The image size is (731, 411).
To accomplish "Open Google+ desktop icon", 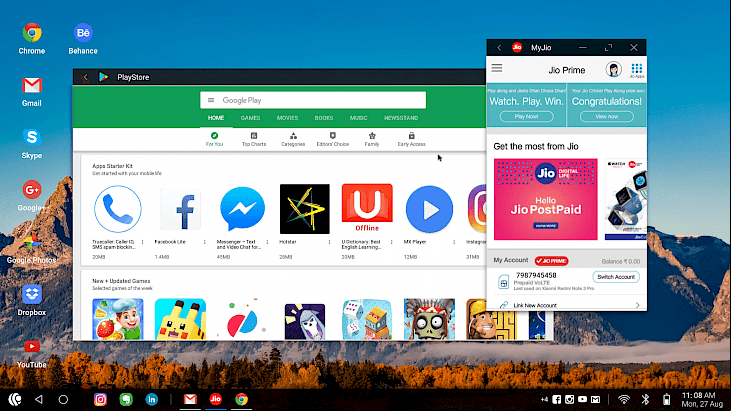I will pyautogui.click(x=32, y=196).
